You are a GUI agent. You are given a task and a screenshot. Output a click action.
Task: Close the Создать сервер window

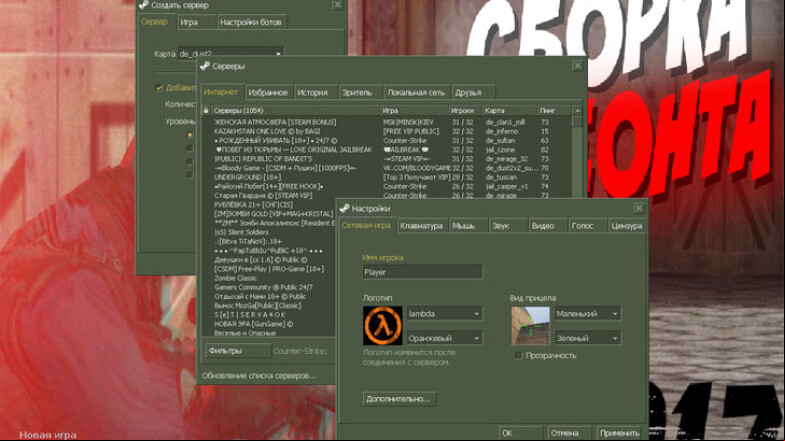click(x=338, y=5)
